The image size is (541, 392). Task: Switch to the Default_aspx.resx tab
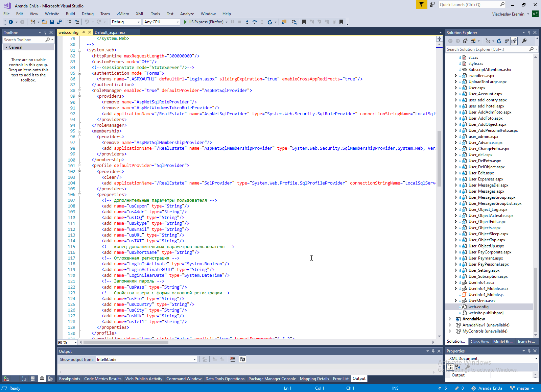[110, 32]
